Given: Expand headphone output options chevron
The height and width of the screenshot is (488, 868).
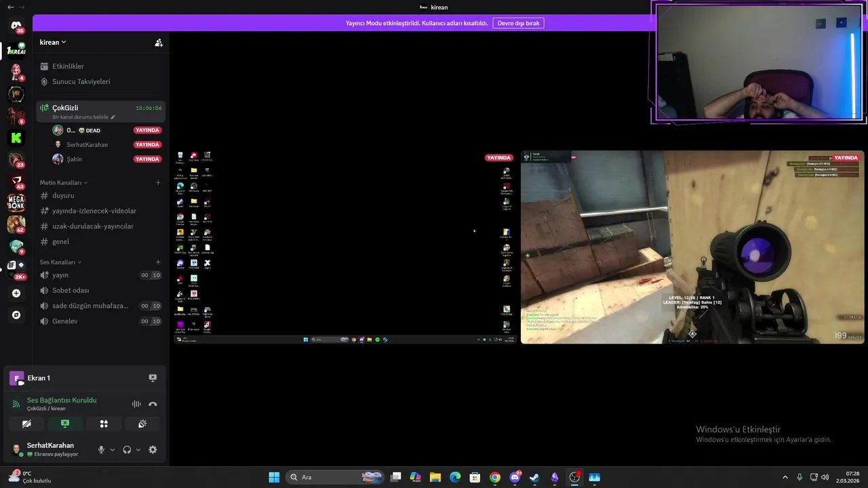Looking at the screenshot, I should (x=138, y=449).
